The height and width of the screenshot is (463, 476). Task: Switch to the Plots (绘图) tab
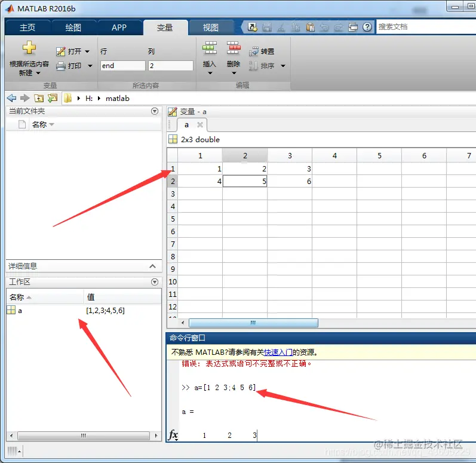[x=73, y=27]
